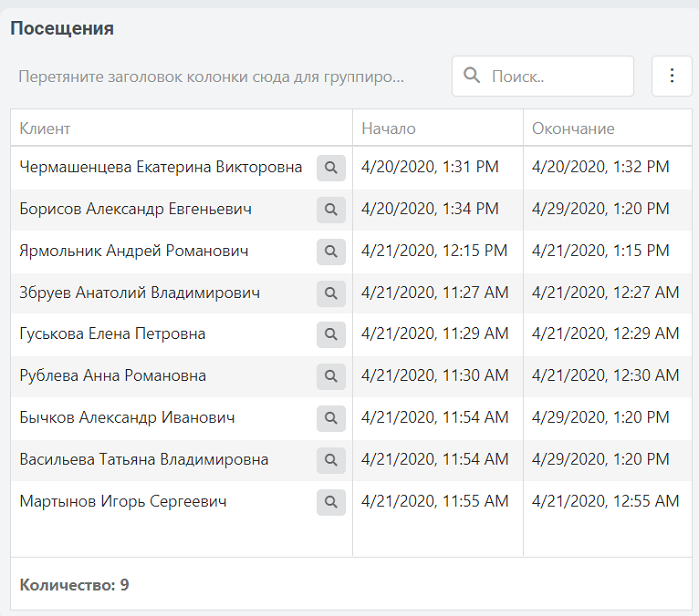This screenshot has width=699, height=616.
Task: Click end time 4/21/2020, 1:15 PM
Action: 601,251
